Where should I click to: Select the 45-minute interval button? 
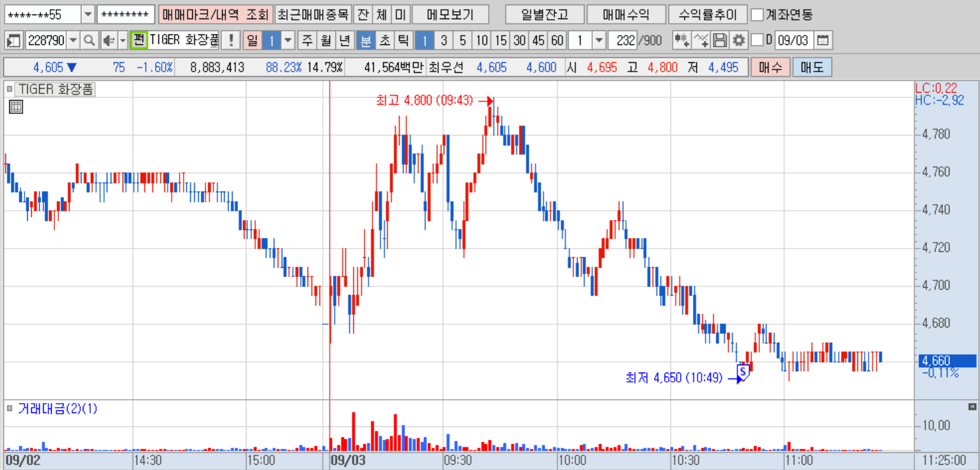click(x=538, y=40)
